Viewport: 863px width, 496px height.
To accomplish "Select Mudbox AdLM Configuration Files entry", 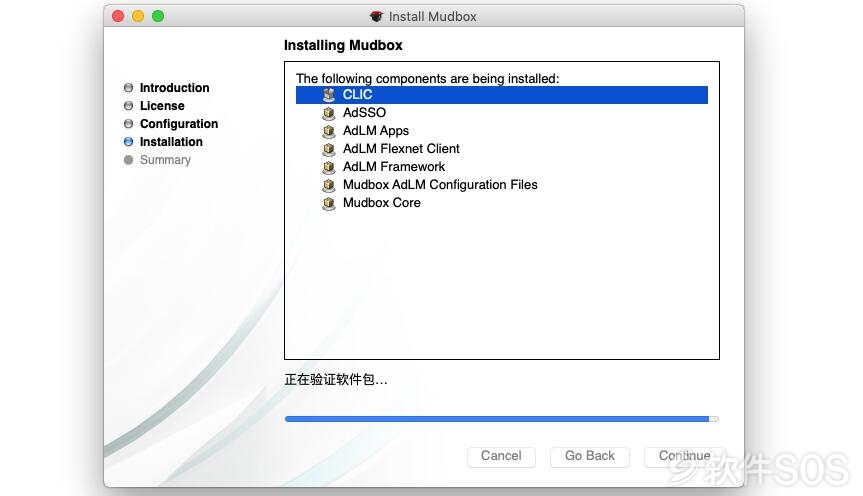I will click(501, 185).
